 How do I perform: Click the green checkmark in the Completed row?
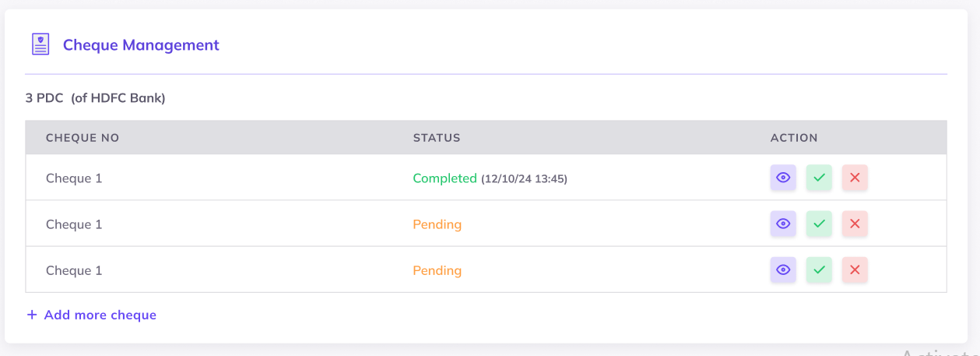(819, 178)
